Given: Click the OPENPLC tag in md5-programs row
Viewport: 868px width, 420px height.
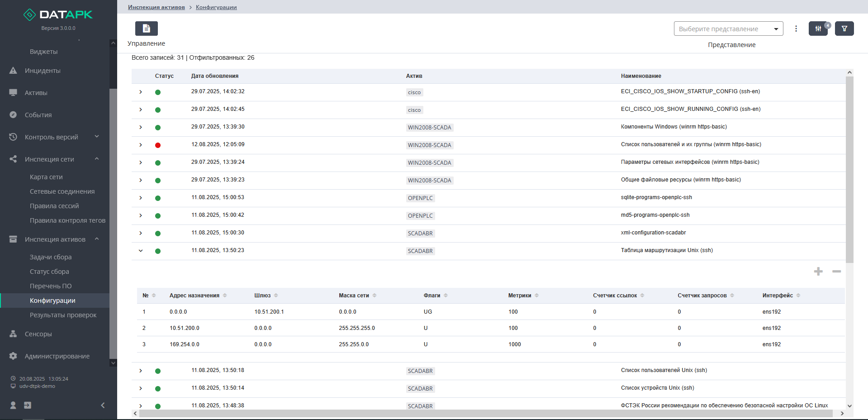Looking at the screenshot, I should [421, 216].
